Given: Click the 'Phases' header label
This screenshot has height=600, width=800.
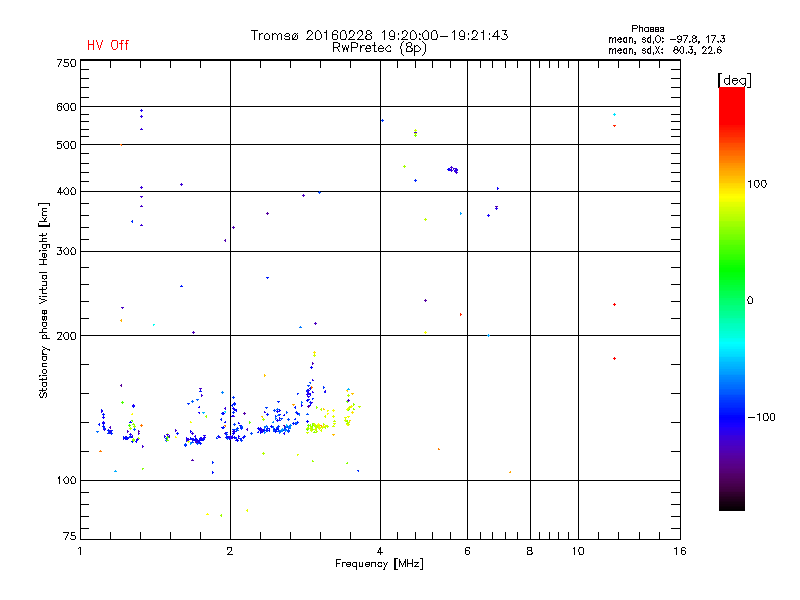Looking at the screenshot, I should pyautogui.click(x=647, y=29).
